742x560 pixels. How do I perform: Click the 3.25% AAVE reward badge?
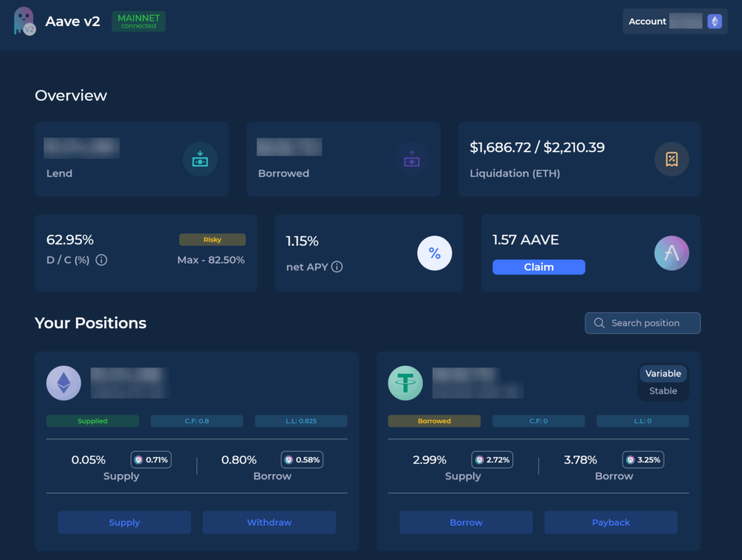[643, 460]
